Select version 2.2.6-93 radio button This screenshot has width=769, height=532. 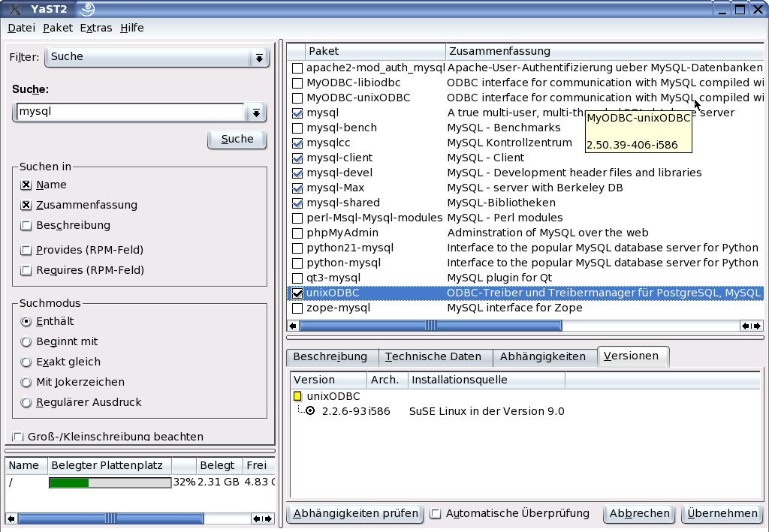tap(309, 411)
